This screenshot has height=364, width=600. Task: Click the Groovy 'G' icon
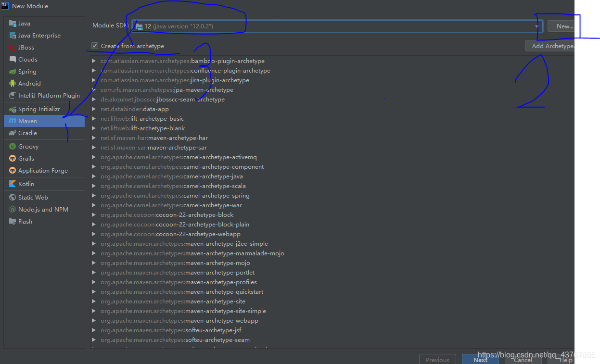click(x=13, y=146)
